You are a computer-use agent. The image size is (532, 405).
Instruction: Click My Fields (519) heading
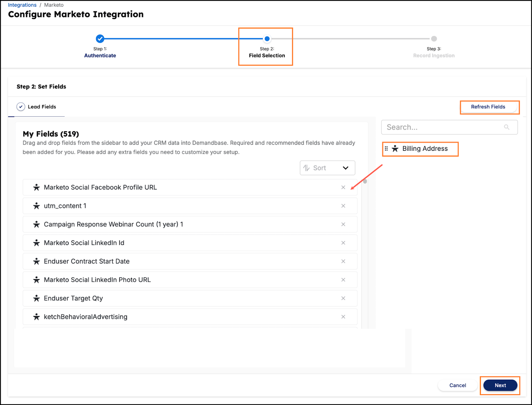pyautogui.click(x=51, y=134)
